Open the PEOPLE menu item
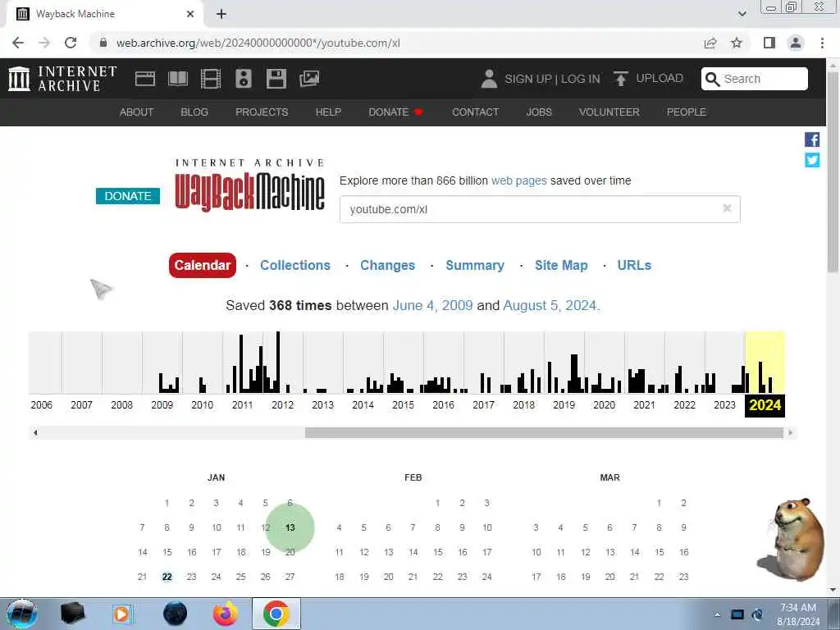This screenshot has height=630, width=840. (687, 112)
